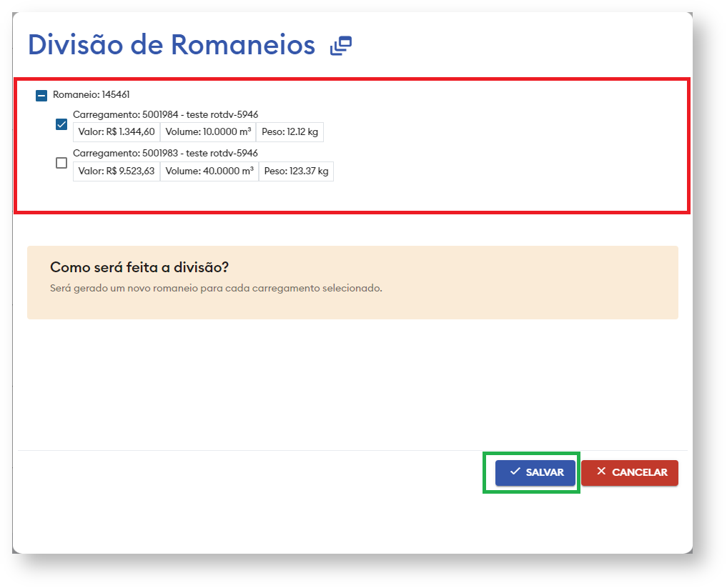Click the Valor R$ 9.523,63 badge
This screenshot has height=588, width=727.
click(x=116, y=171)
